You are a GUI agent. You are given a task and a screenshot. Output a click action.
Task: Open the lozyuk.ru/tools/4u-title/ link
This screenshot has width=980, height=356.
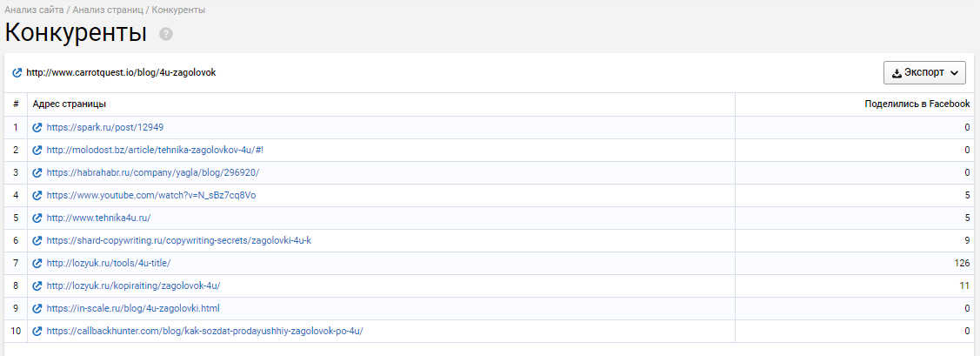[108, 264]
